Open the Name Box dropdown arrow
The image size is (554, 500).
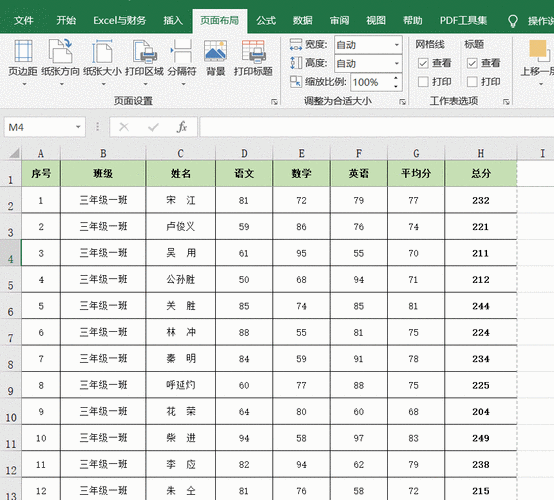tap(78, 127)
